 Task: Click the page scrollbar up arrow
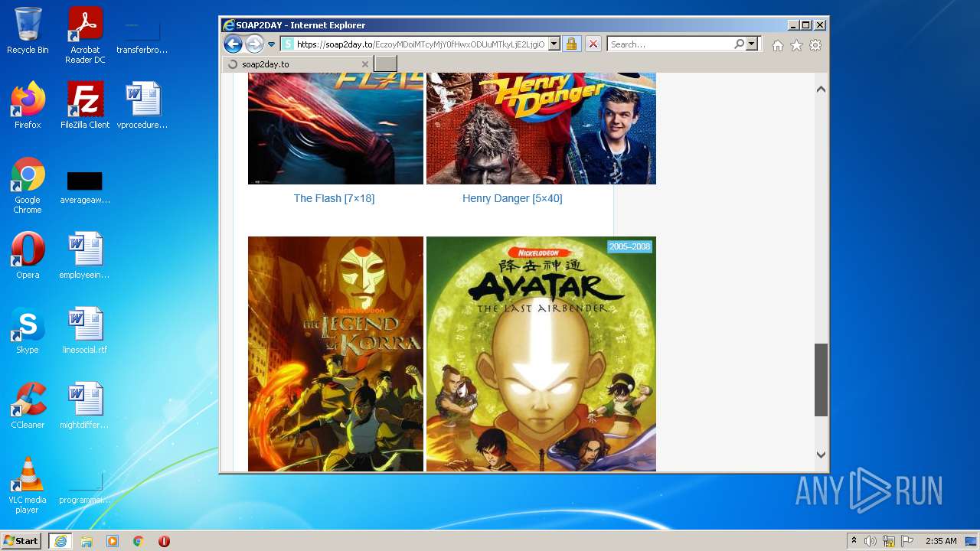tap(821, 90)
